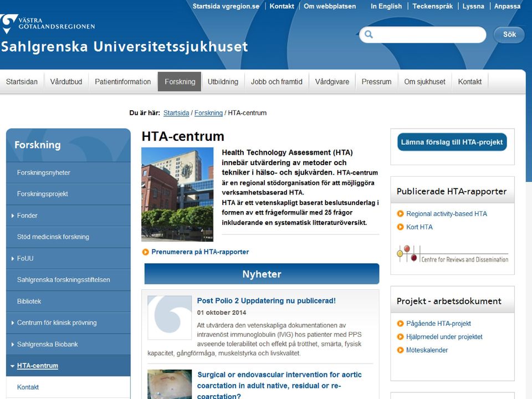This screenshot has height=399, width=532.
Task: Click orange arrow beside Möteskalender
Action: (400, 350)
